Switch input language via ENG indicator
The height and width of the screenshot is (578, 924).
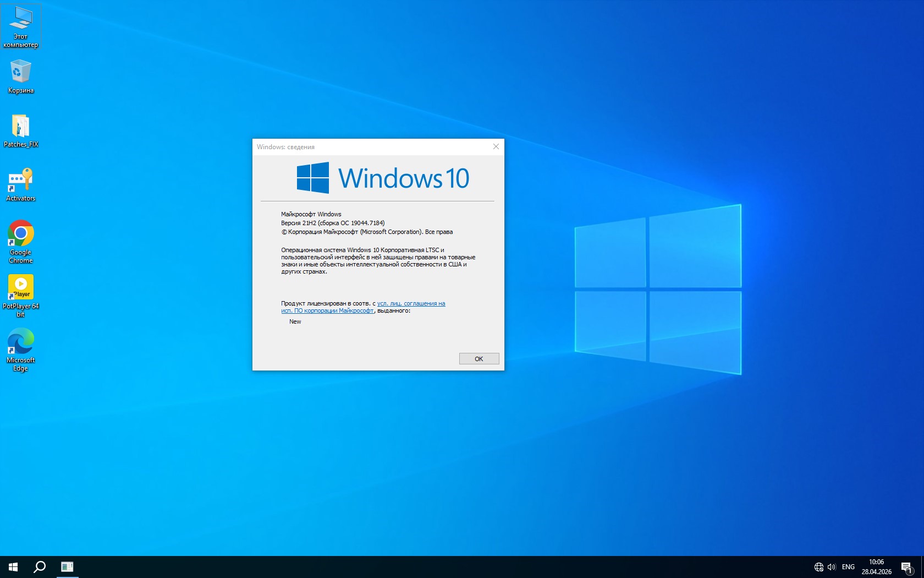pos(848,566)
